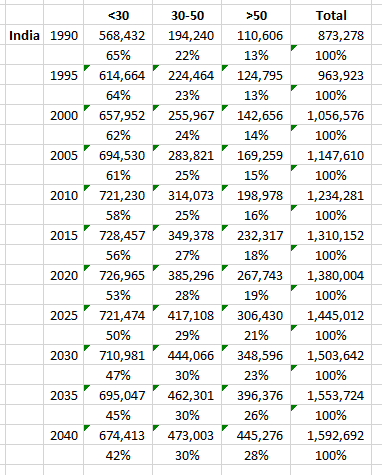The width and height of the screenshot is (382, 475).
Task: Select the India label cell
Action: click(x=24, y=35)
